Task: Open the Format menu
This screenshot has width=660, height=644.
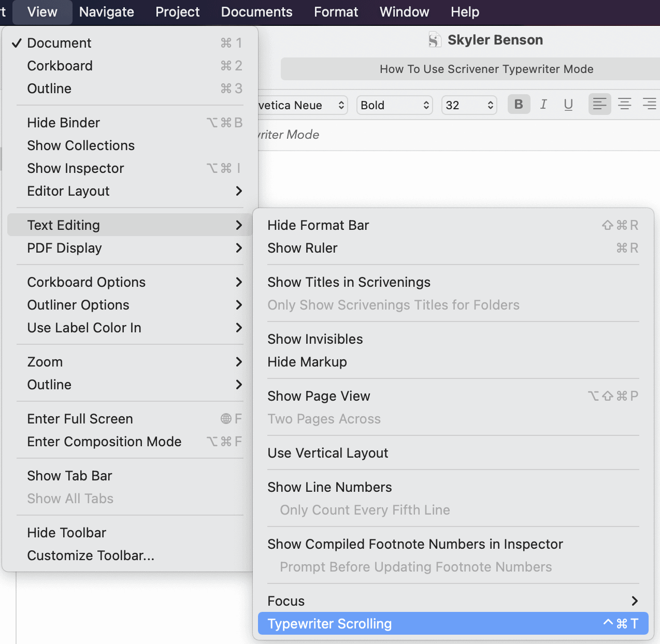Action: 336,12
